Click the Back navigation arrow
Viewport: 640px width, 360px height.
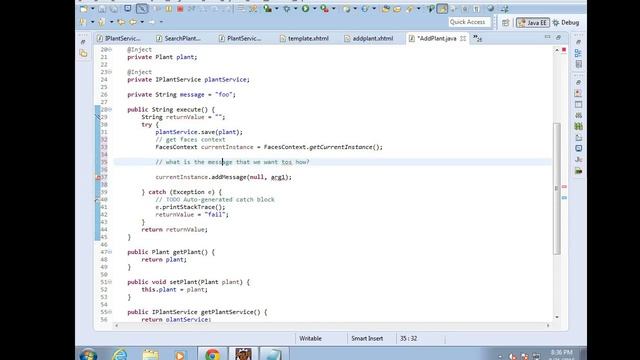point(133,22)
